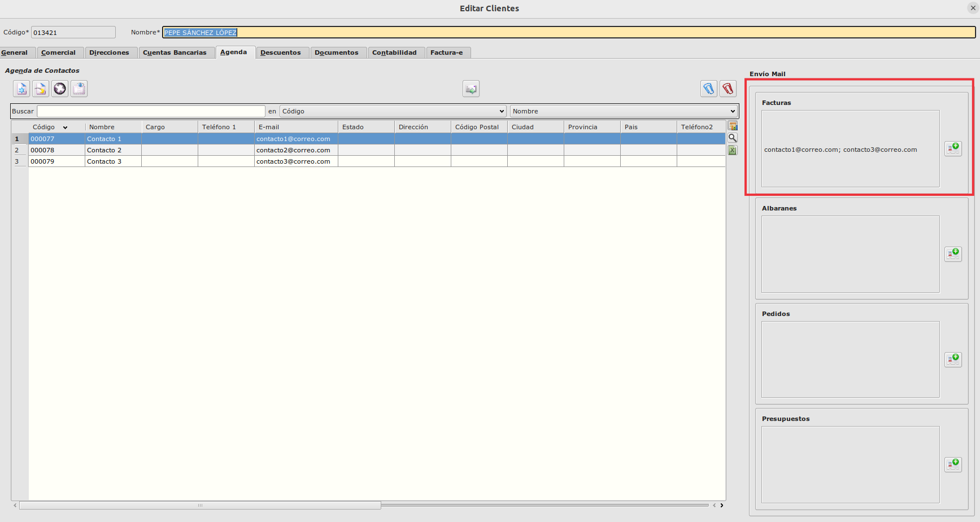This screenshot has width=980, height=522.
Task: Click the empty Pedidos email box
Action: point(850,359)
